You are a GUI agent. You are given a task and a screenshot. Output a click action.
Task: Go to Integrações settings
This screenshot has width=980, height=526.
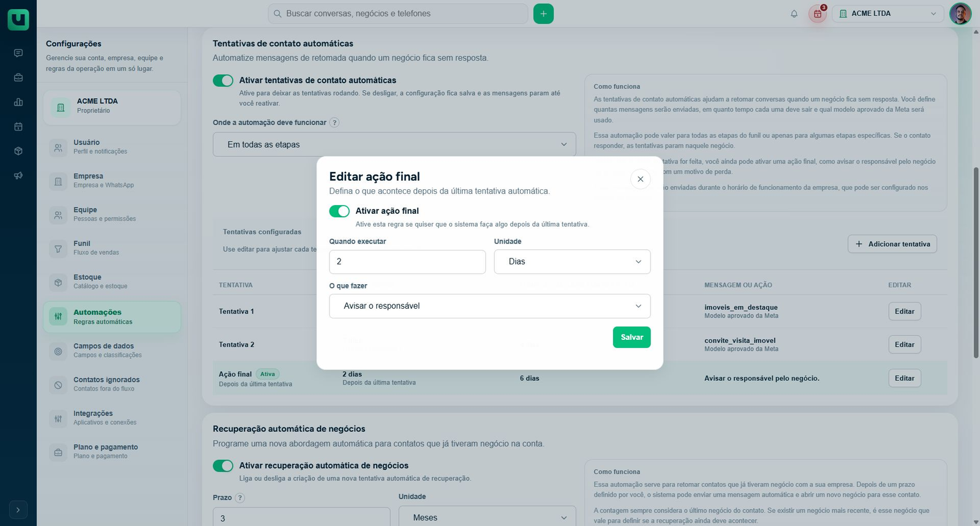tap(112, 418)
